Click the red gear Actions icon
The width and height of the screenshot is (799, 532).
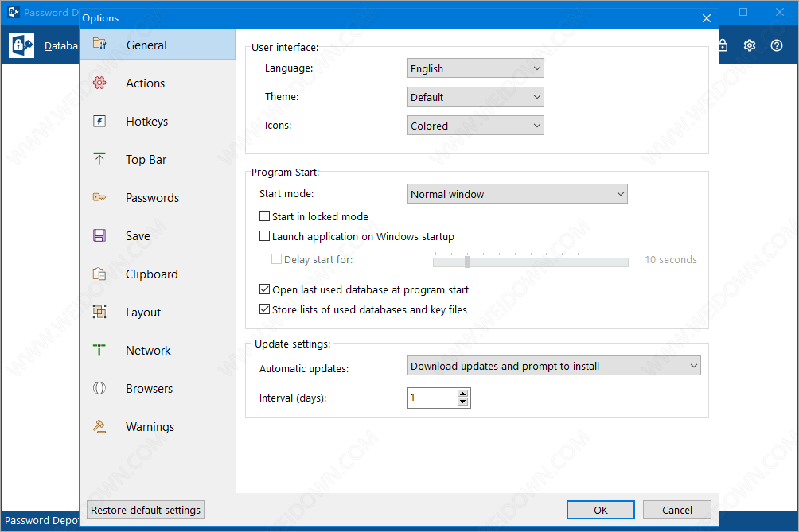click(x=99, y=83)
